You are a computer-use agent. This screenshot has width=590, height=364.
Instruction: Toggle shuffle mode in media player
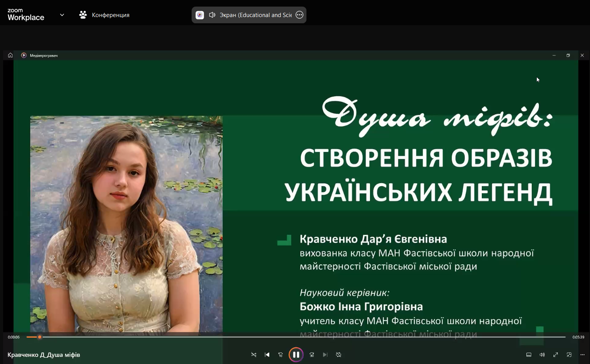coord(254,355)
